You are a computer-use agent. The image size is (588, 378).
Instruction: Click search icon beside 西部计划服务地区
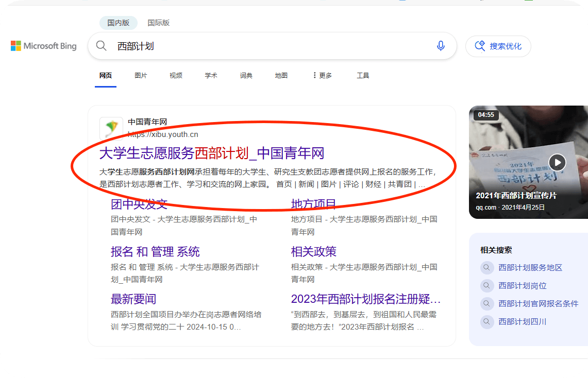coord(487,268)
